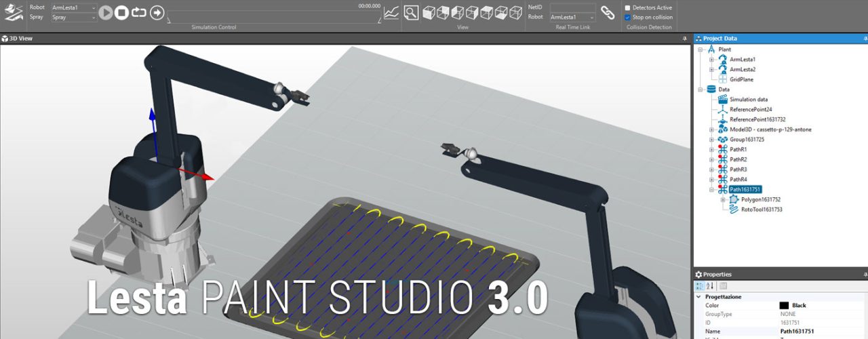Image resolution: width=868 pixels, height=339 pixels.
Task: Click the Properties panel gear icon
Action: (698, 275)
